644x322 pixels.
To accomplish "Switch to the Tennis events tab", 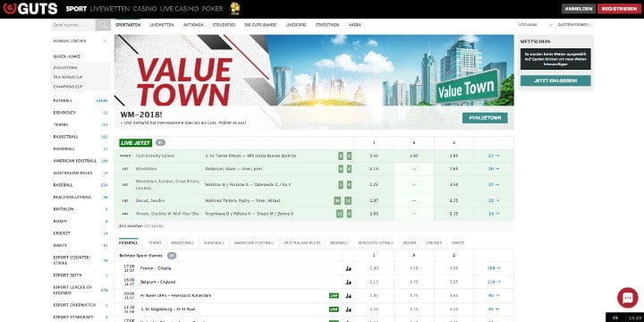I will [x=155, y=243].
